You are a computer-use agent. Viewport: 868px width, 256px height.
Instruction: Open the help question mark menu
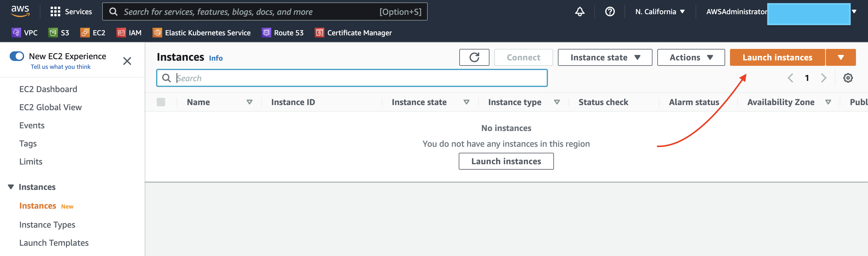(610, 11)
